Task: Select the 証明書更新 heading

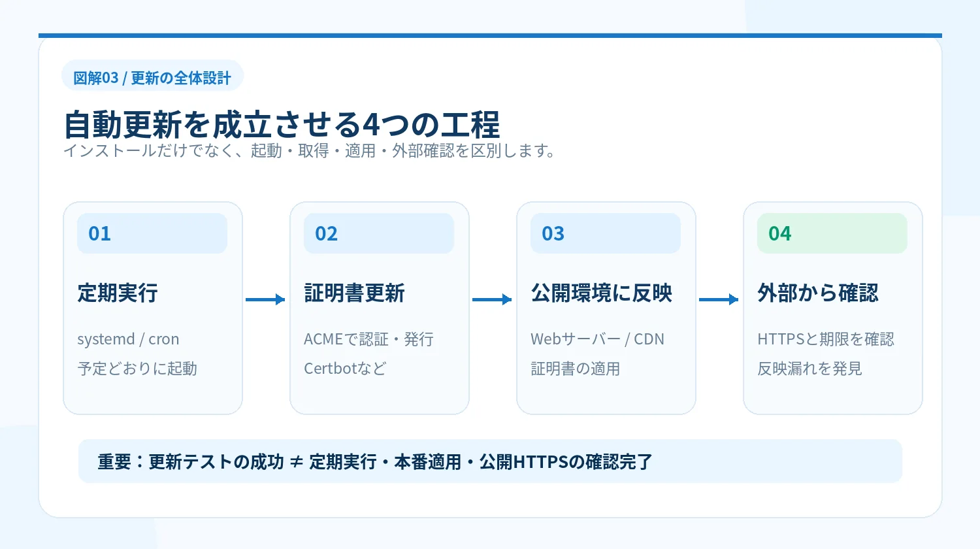Action: (x=354, y=293)
